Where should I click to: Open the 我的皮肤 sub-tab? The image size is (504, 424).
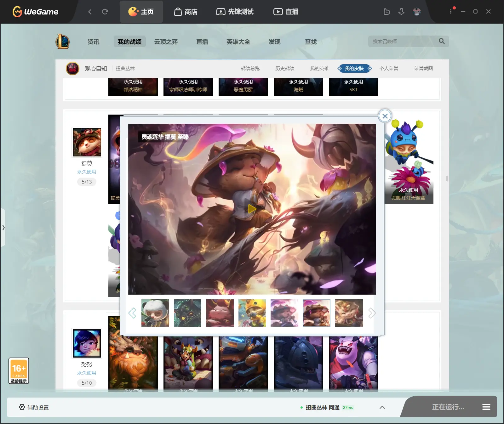click(354, 68)
